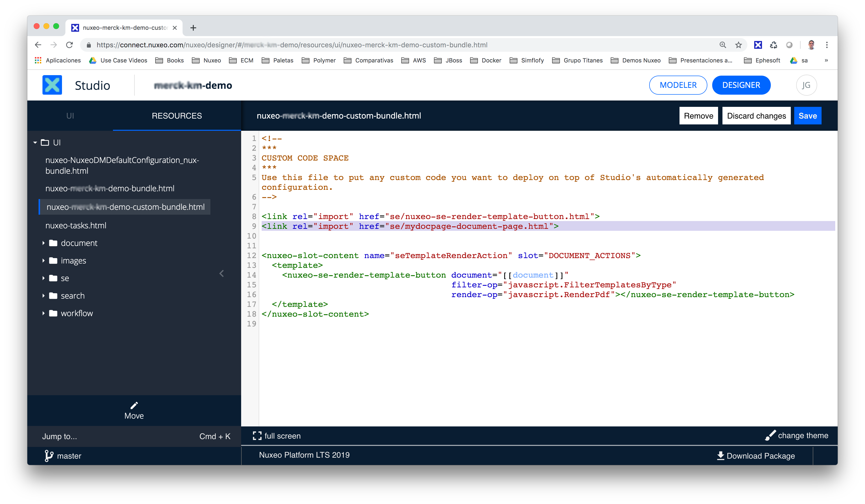Expand the document folder
Image resolution: width=865 pixels, height=504 pixels.
click(x=44, y=243)
